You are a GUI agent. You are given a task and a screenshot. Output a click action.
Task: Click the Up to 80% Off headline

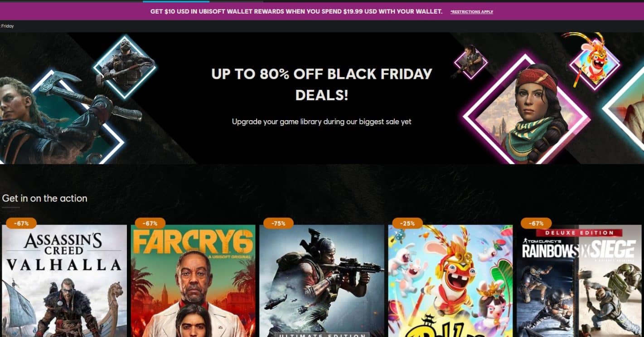click(x=322, y=84)
